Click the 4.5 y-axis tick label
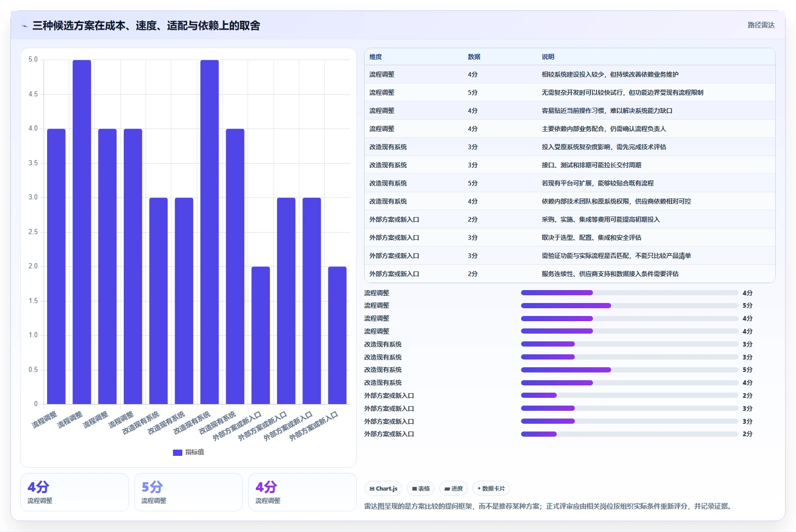Screen dimensions: 796x532 click(x=33, y=94)
